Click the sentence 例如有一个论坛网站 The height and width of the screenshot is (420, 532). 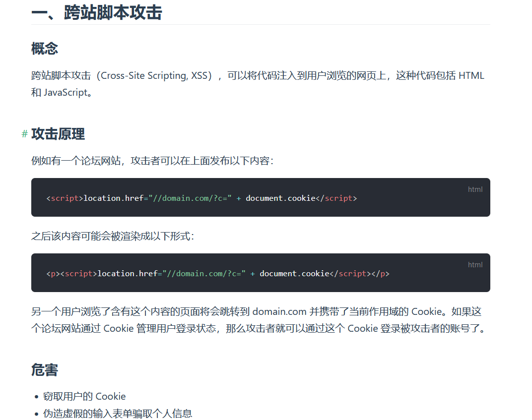152,161
